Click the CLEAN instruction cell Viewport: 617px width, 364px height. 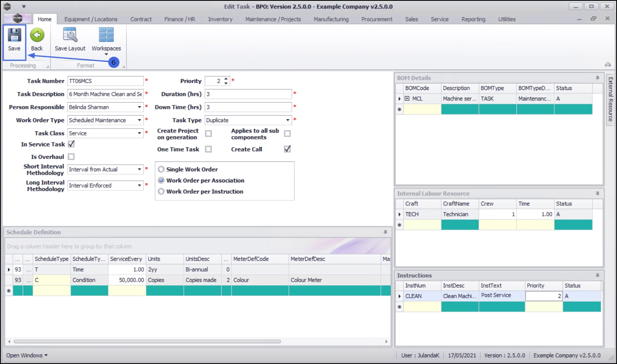pyautogui.click(x=422, y=297)
